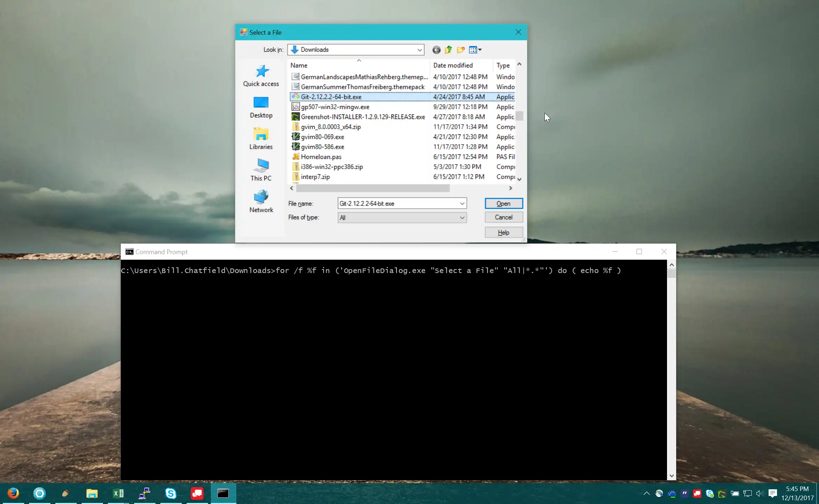Select Create new folder icon
This screenshot has height=504, width=819.
pos(461,50)
